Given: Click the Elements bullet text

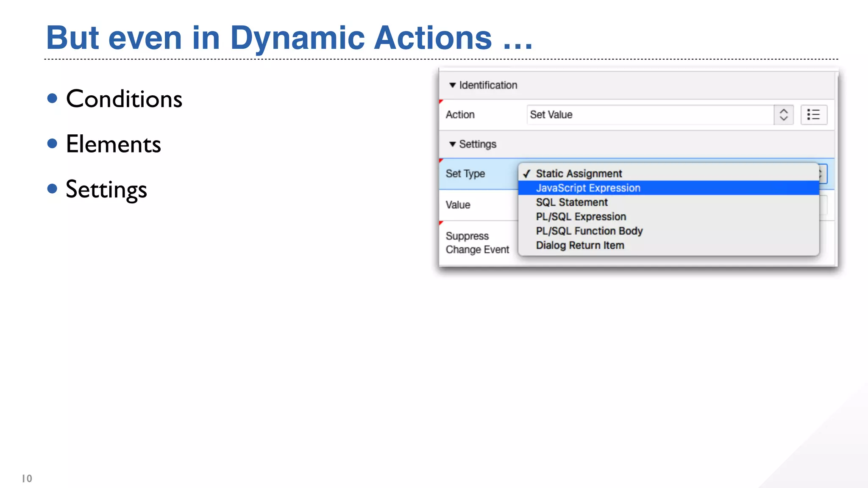Looking at the screenshot, I should (x=114, y=144).
